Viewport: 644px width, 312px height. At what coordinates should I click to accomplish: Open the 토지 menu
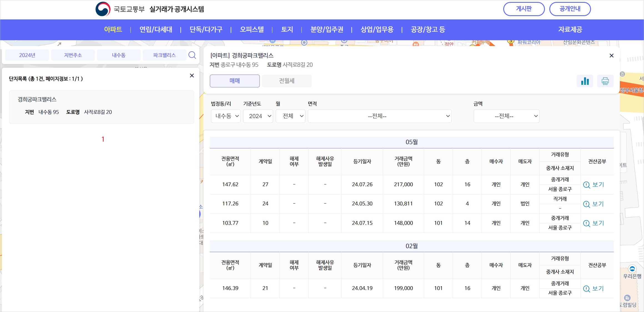click(287, 29)
